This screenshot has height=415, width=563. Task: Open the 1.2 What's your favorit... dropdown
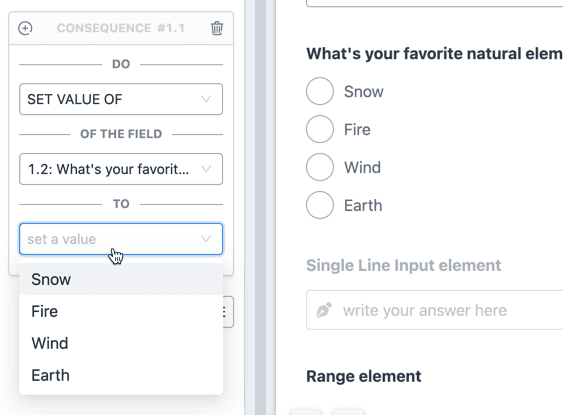pyautogui.click(x=121, y=169)
